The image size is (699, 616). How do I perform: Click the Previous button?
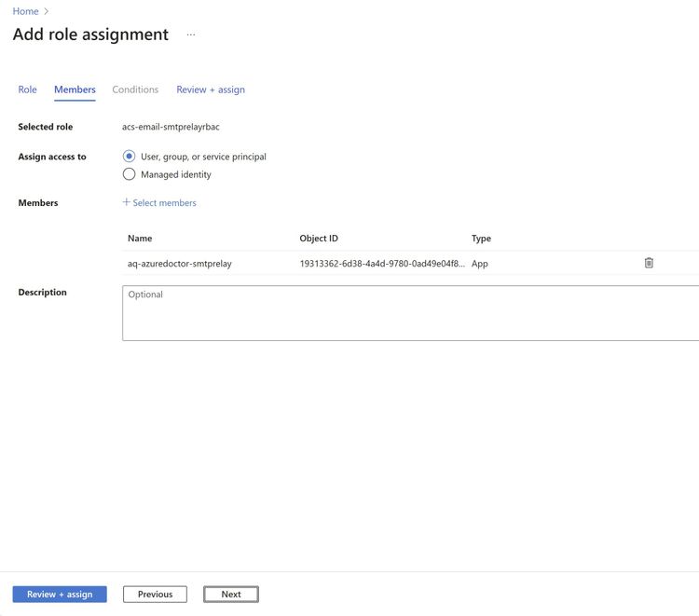[155, 594]
